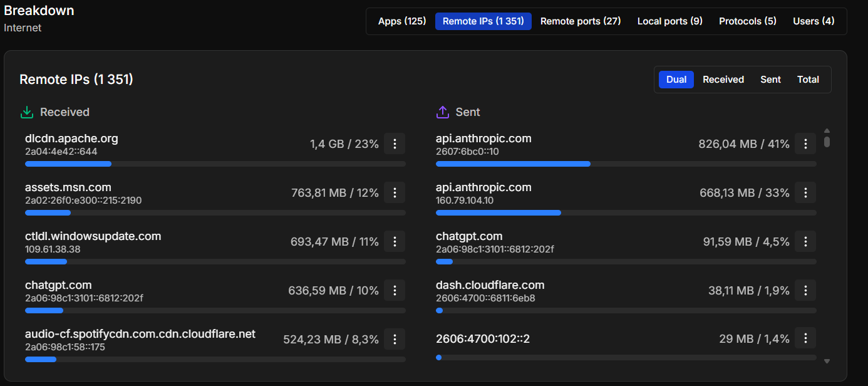868x386 pixels.
Task: Open options menu for audio-cf.spotifycdn.com entry
Action: point(395,340)
